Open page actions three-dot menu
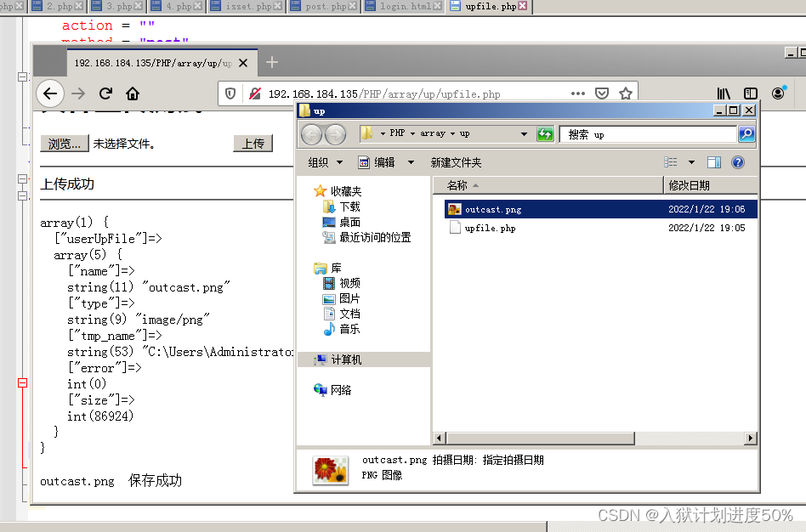This screenshot has height=532, width=806. point(578,93)
